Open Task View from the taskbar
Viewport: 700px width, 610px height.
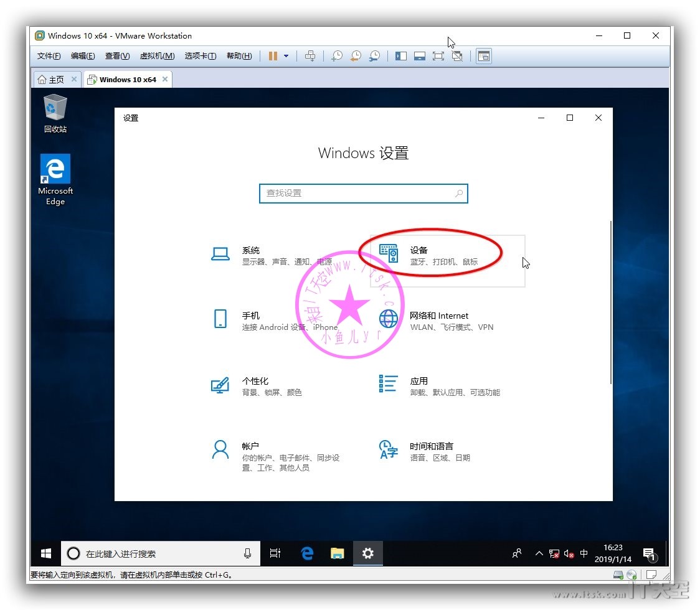pos(275,554)
